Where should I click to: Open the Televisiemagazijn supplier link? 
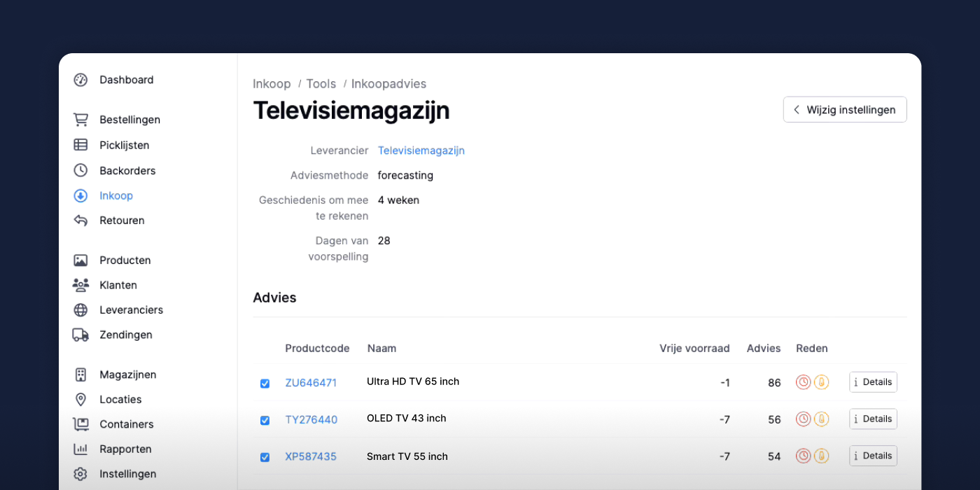[421, 150]
